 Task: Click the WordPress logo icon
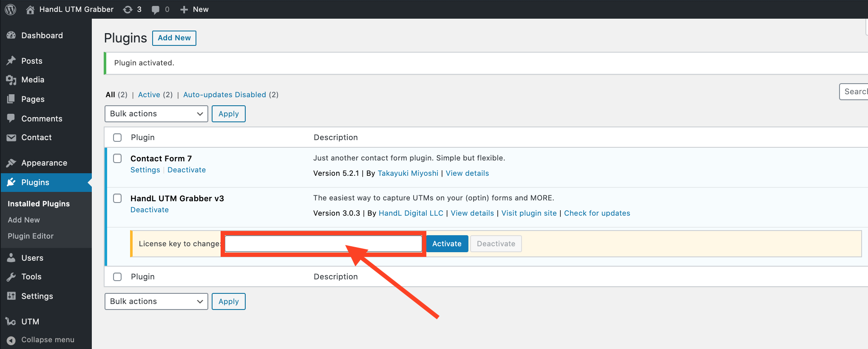click(x=11, y=9)
